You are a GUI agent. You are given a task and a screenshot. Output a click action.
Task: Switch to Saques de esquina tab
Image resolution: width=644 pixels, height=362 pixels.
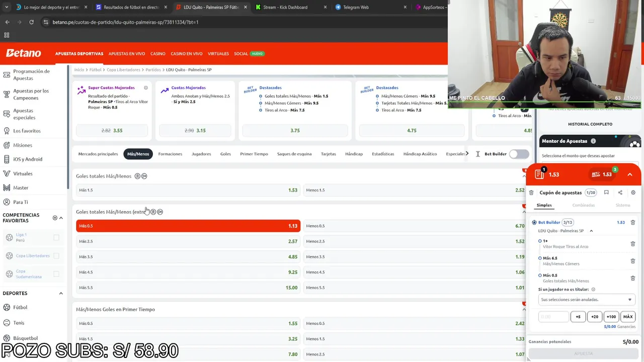294,154
